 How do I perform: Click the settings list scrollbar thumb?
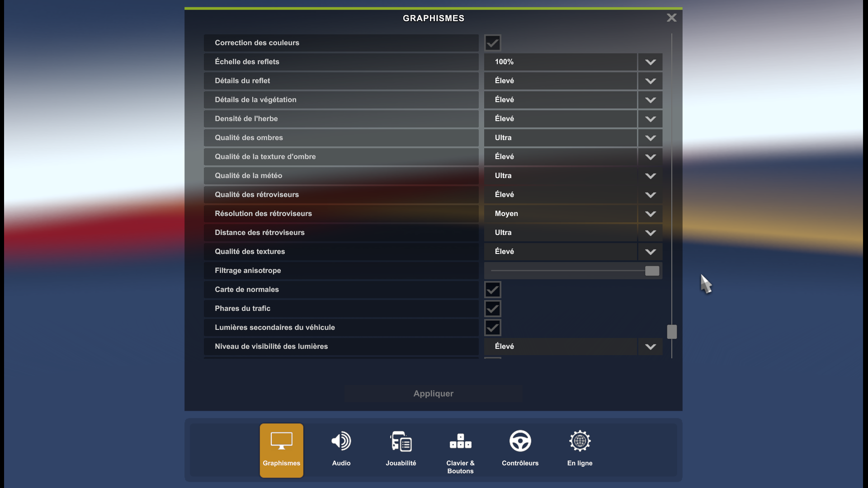pos(672,332)
